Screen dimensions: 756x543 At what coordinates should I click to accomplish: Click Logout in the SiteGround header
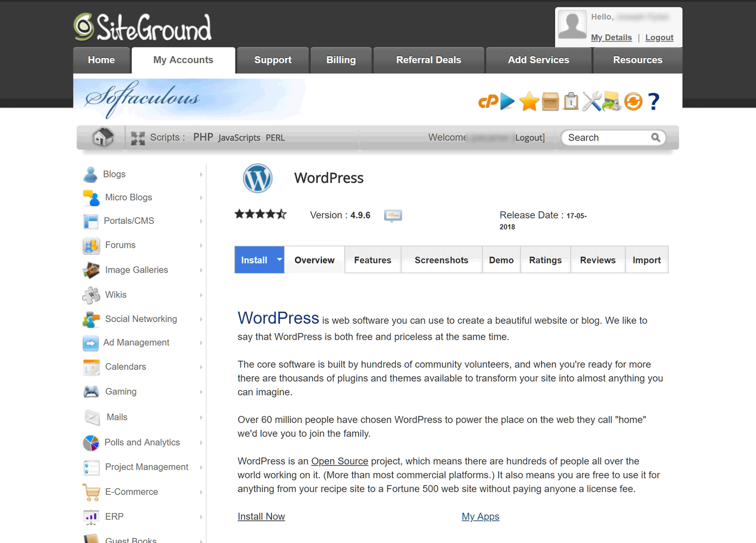659,37
